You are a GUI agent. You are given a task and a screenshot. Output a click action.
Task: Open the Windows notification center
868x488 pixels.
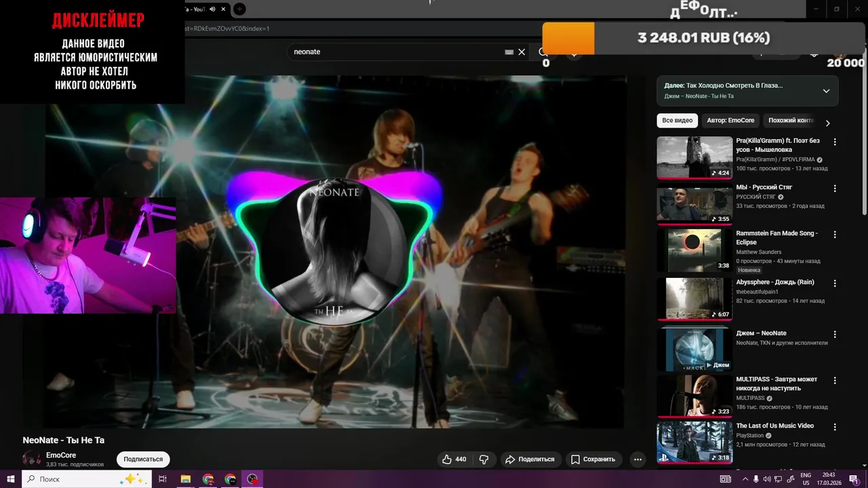854,479
